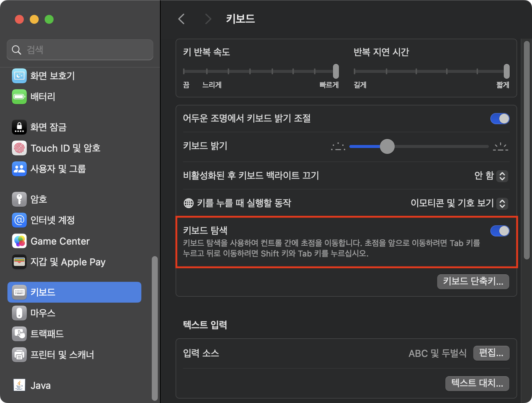Click the 검색 search field
The width and height of the screenshot is (532, 403).
pyautogui.click(x=80, y=50)
